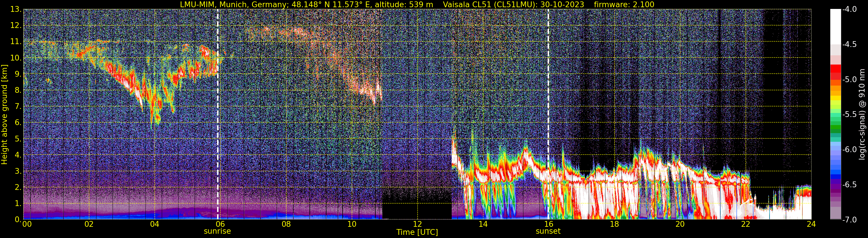Click the '-6.0' colorbar tick label
Screen dimensions: 868x238
click(850, 150)
